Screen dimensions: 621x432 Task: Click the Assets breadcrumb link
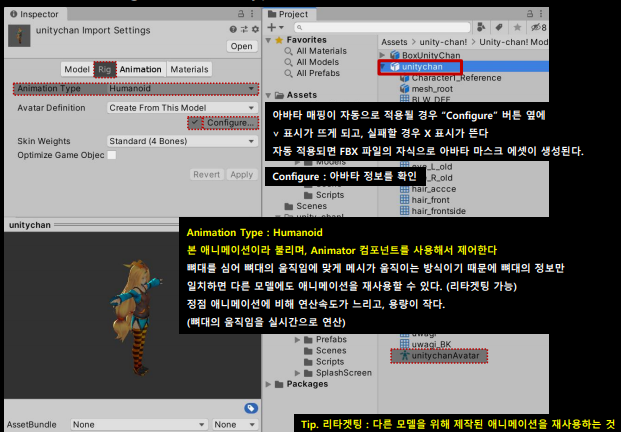click(394, 42)
